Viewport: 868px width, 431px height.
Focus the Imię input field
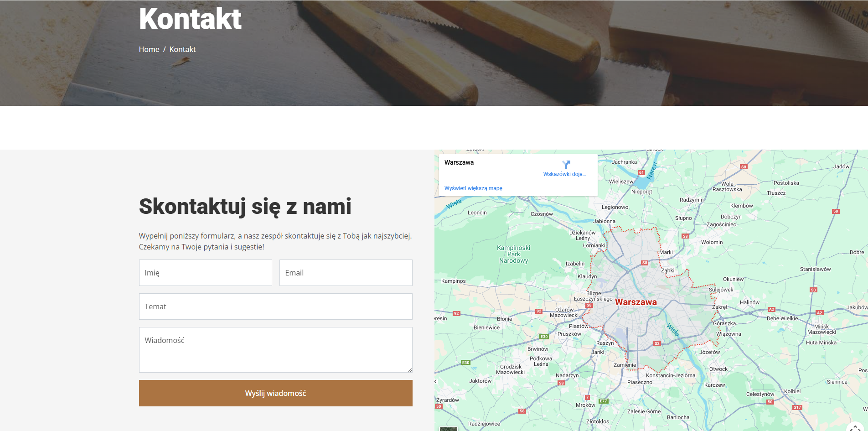(205, 273)
